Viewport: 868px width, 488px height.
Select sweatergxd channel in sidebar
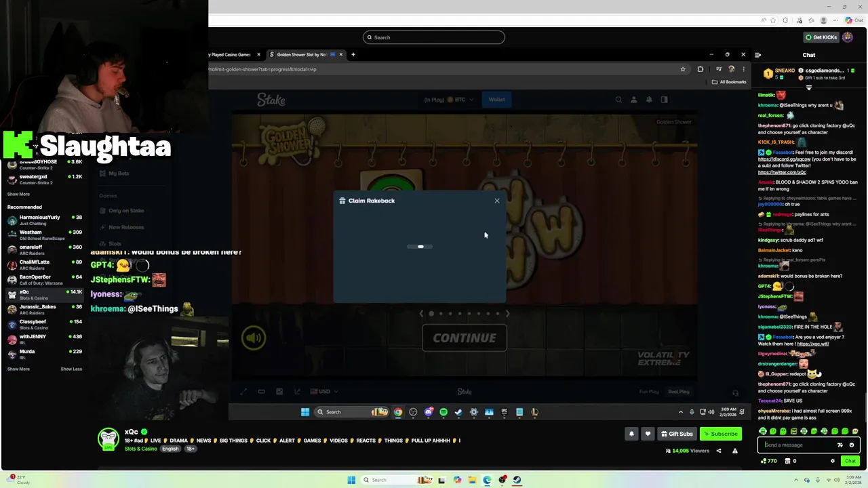click(x=44, y=180)
